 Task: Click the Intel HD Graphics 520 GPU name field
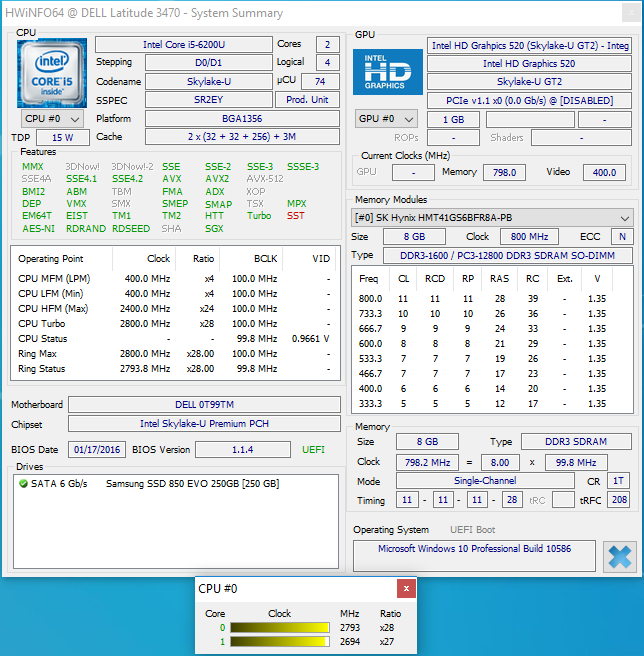pos(529,64)
